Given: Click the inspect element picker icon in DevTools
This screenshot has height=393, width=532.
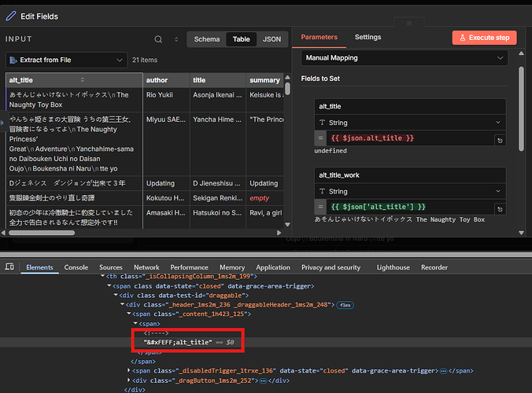Looking at the screenshot, I should (8, 267).
